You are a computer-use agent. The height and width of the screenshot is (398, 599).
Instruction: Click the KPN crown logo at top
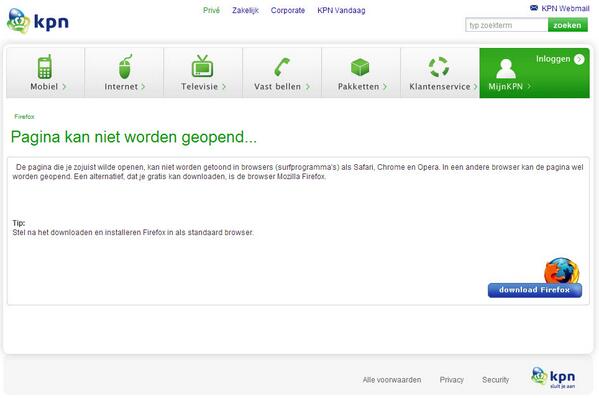tap(38, 21)
